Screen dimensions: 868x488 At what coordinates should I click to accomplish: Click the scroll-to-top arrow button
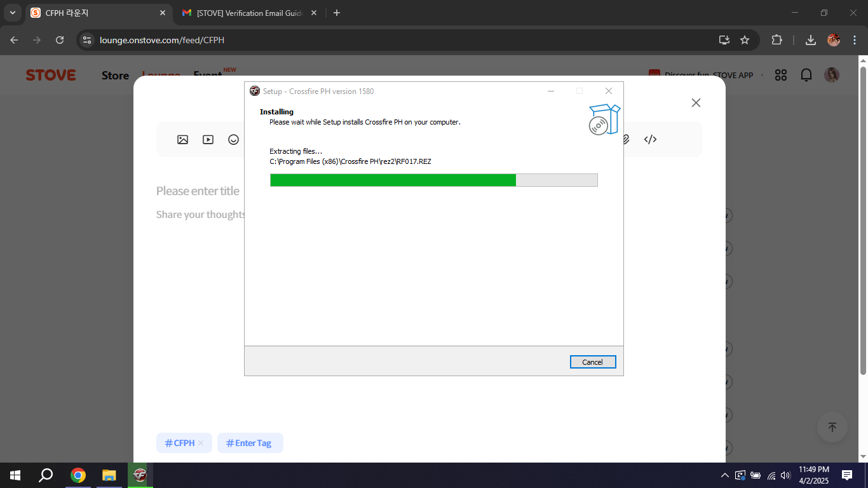(x=832, y=427)
